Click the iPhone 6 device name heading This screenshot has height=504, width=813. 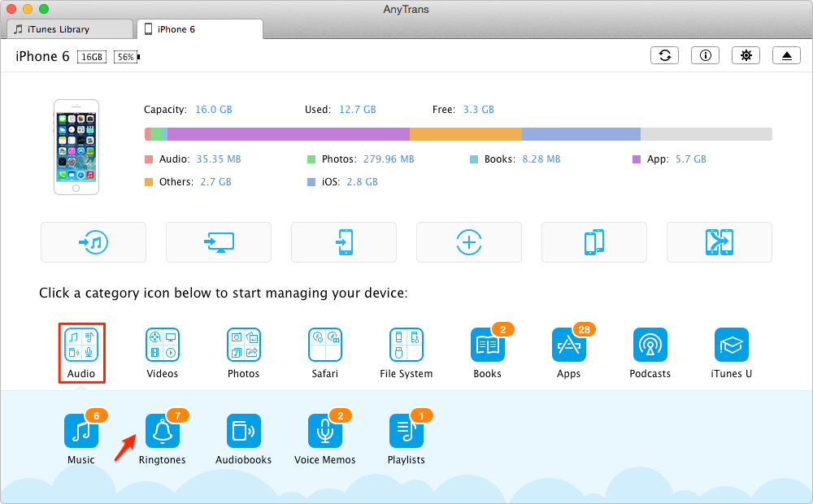point(42,56)
